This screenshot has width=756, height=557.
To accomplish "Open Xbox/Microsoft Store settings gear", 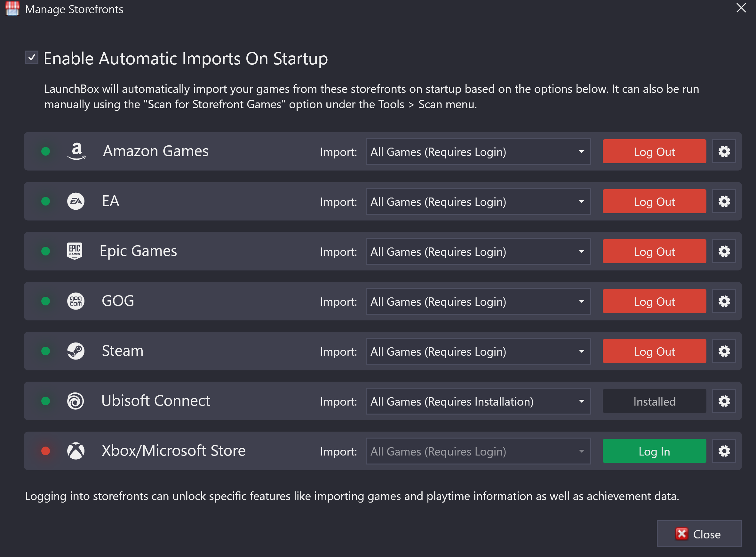I will (x=724, y=451).
